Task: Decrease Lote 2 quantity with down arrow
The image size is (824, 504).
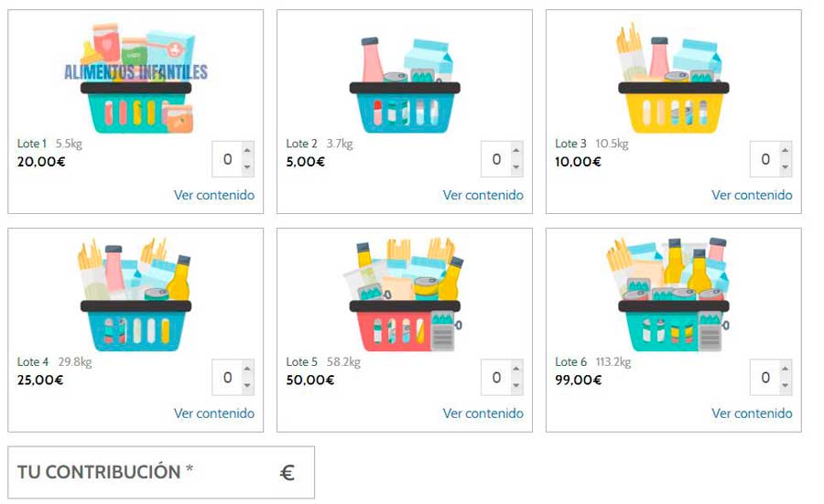Action: coord(516,167)
